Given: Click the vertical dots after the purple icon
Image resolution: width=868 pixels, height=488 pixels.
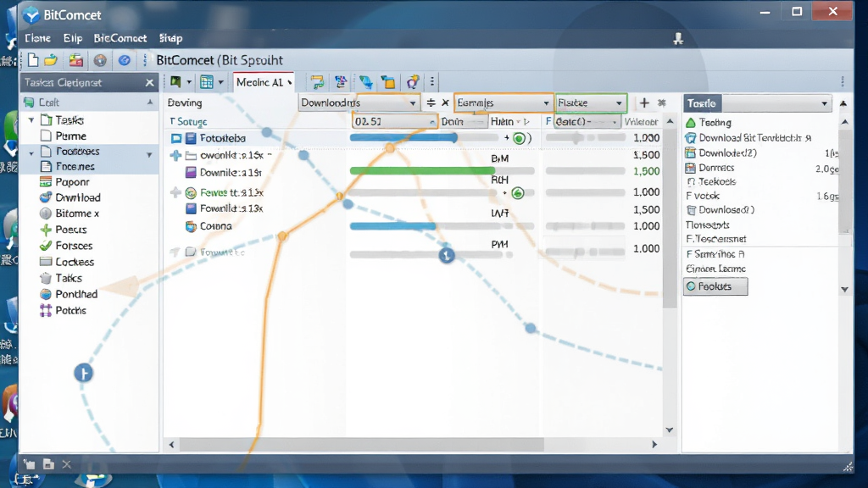Looking at the screenshot, I should click(432, 82).
